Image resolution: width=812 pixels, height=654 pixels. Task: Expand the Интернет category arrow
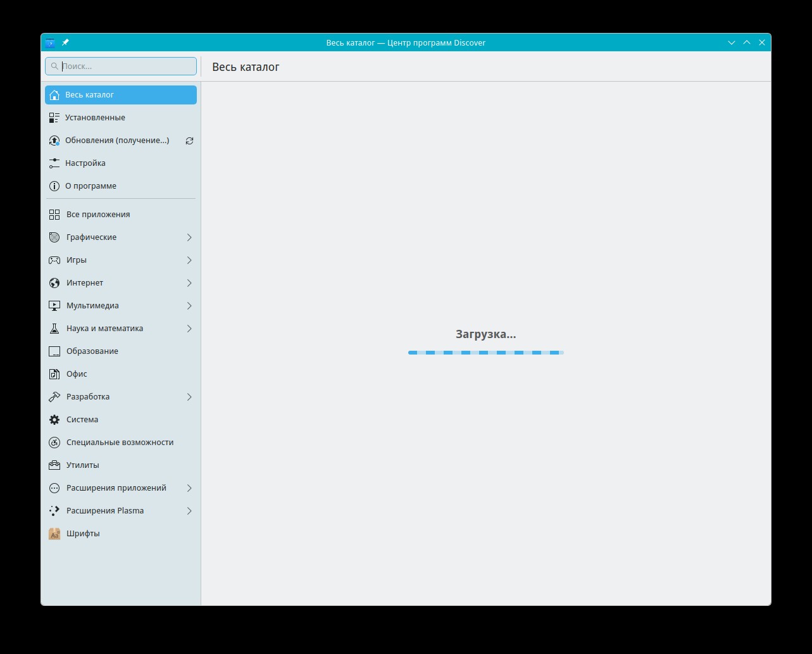[x=189, y=283]
